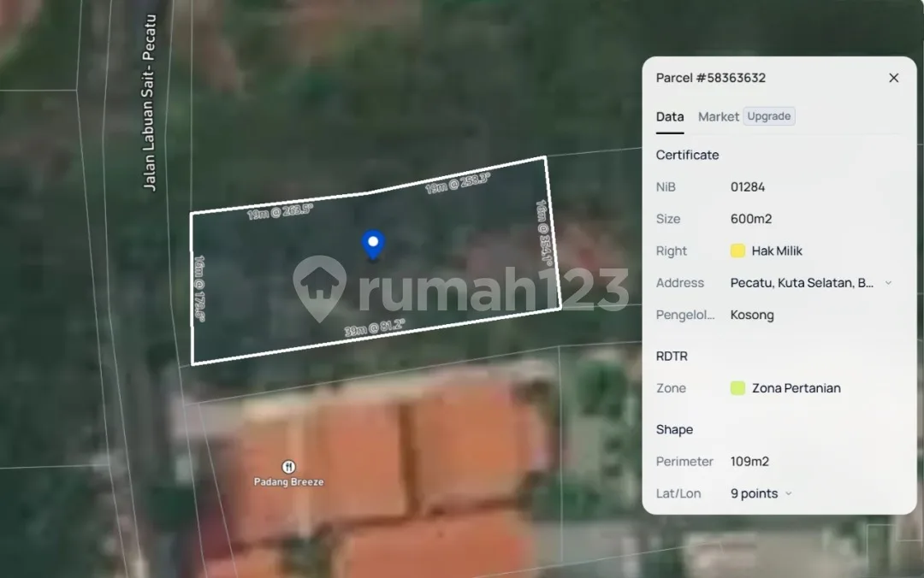This screenshot has height=578, width=924.
Task: Click the Upgrade badge
Action: coord(769,116)
